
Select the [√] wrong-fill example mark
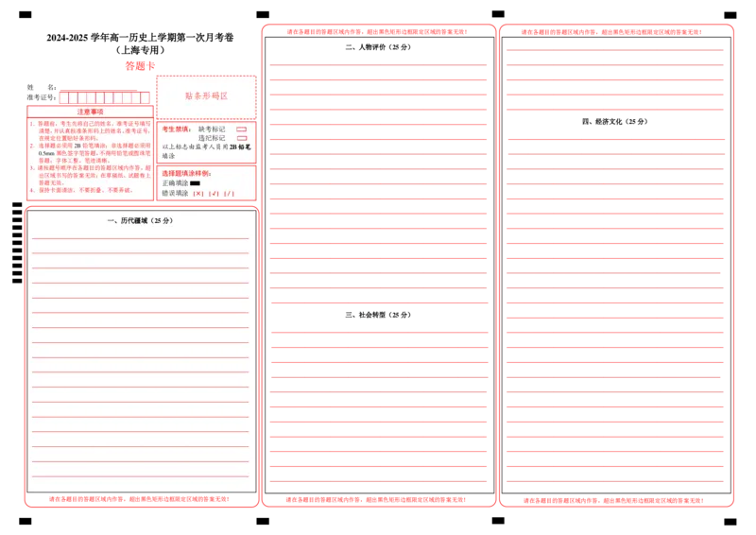(214, 193)
